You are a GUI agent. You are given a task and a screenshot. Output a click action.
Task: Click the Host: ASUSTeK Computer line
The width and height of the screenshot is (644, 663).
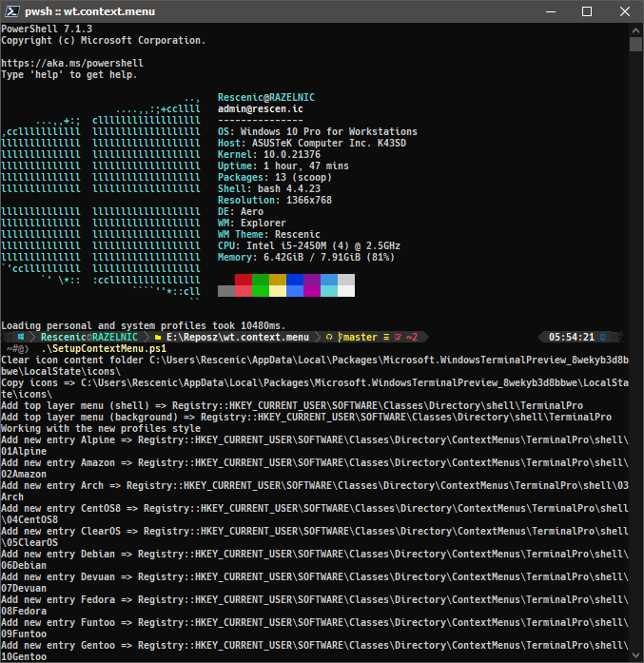pos(312,144)
